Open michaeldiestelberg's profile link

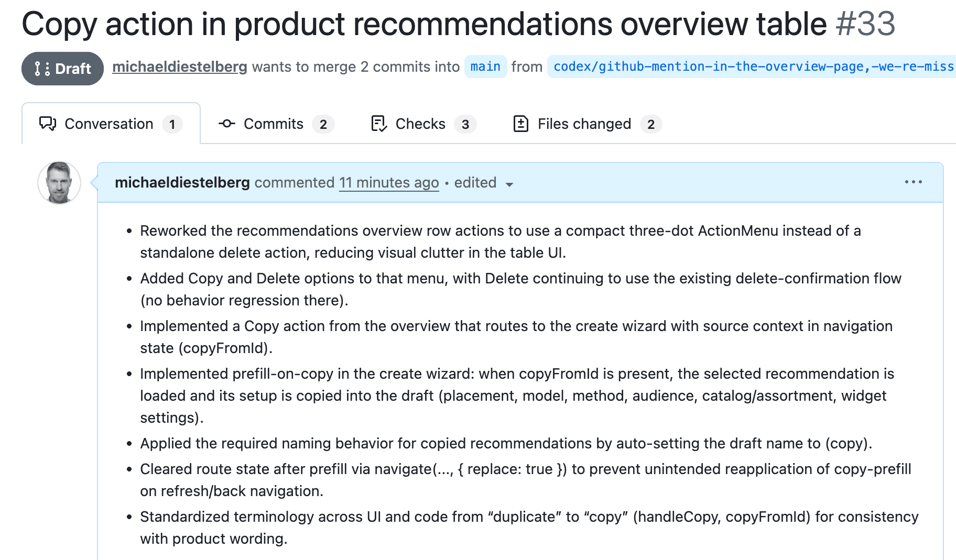tap(182, 182)
